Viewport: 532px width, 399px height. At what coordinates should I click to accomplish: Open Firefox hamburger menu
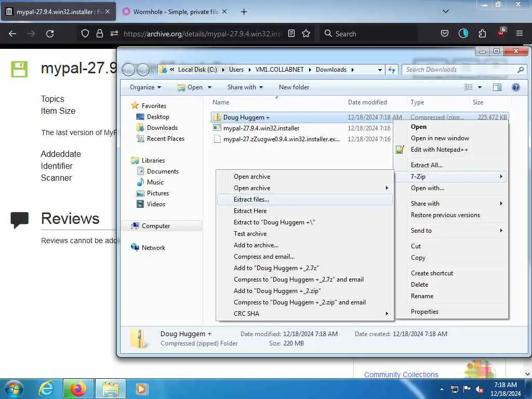(520, 33)
